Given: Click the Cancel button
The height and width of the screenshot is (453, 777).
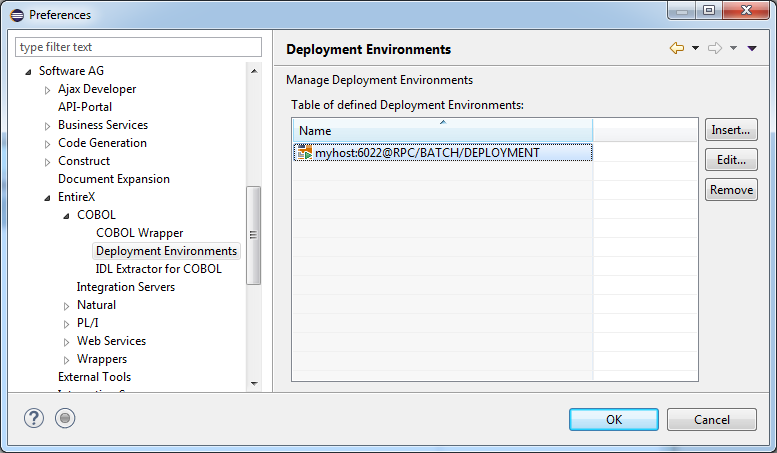Looking at the screenshot, I should (x=712, y=420).
